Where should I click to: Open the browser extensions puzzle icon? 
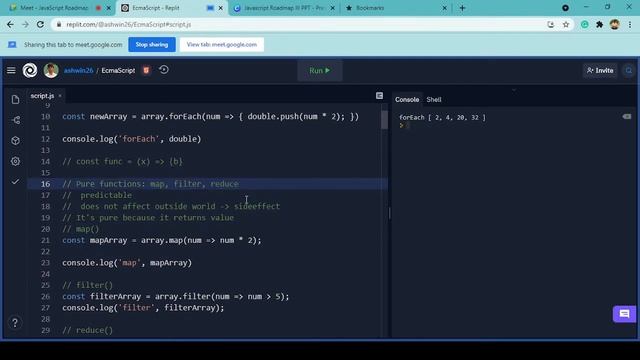coord(599,24)
